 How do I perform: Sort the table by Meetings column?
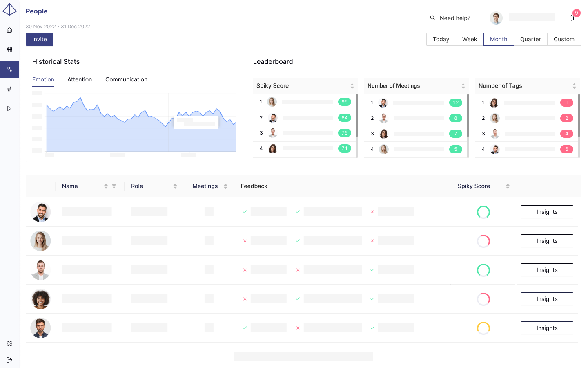tap(225, 186)
